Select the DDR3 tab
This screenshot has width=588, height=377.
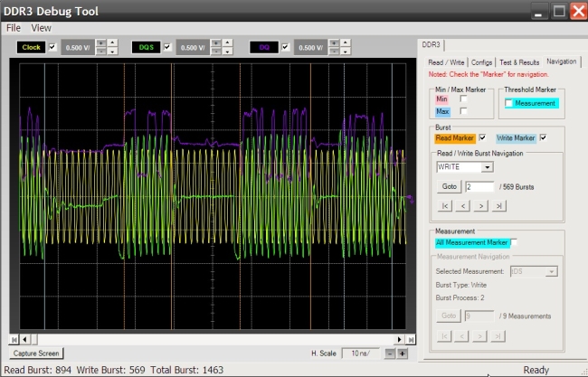[x=431, y=44]
